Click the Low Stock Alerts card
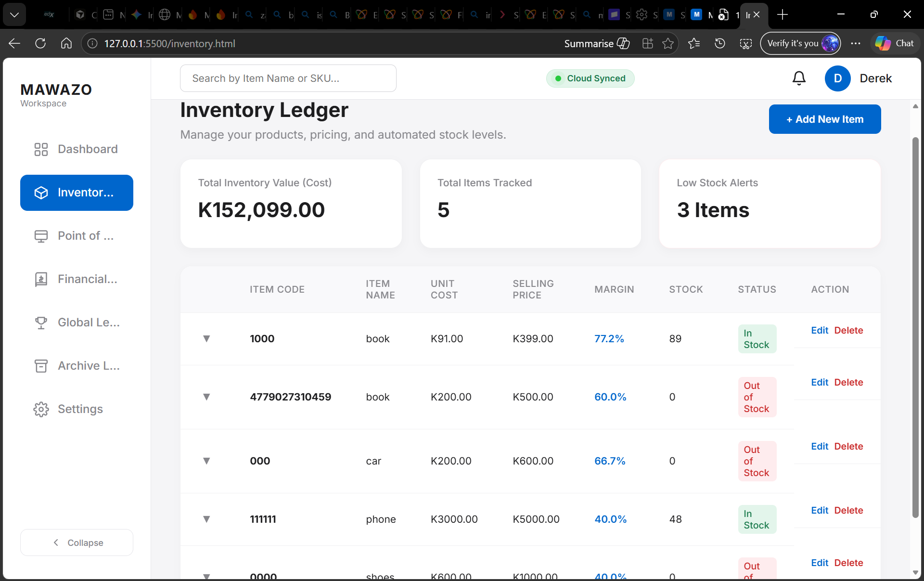The width and height of the screenshot is (924, 581). point(770,204)
